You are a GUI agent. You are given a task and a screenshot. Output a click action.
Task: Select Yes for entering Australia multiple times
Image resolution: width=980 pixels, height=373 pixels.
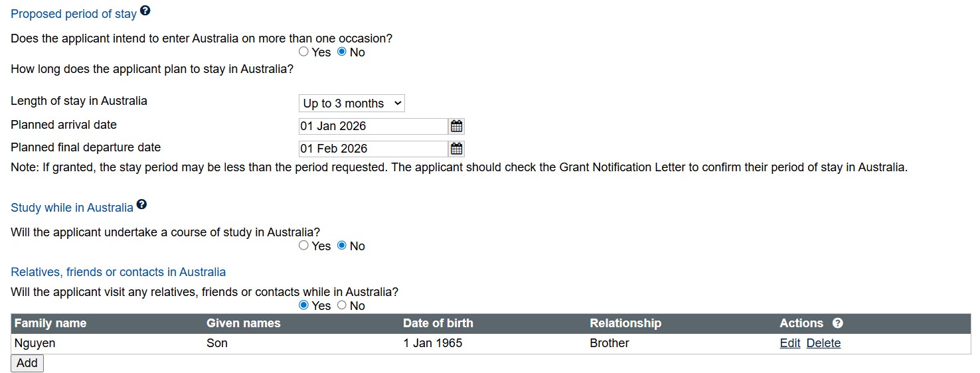click(x=304, y=52)
